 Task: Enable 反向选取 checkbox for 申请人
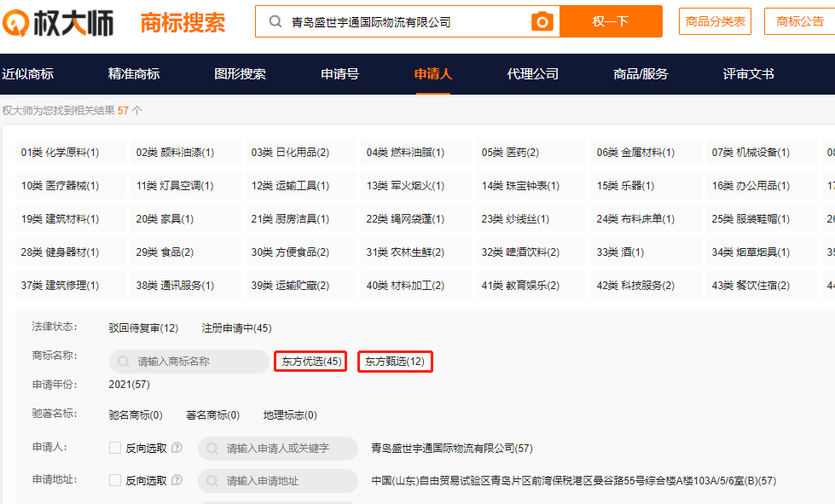115,448
